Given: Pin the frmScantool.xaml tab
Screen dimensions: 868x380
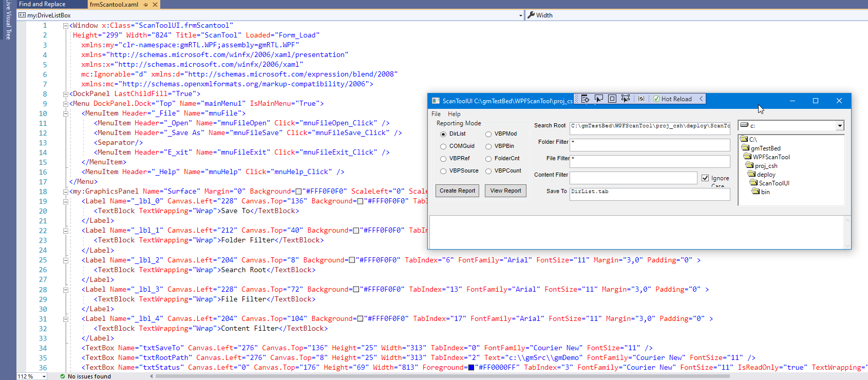Looking at the screenshot, I should point(146,5).
